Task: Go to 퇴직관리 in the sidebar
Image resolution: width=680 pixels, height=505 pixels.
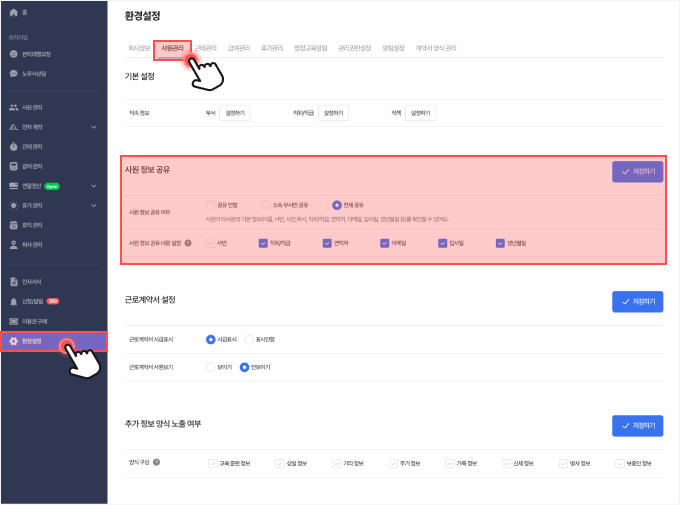Action: click(32, 225)
